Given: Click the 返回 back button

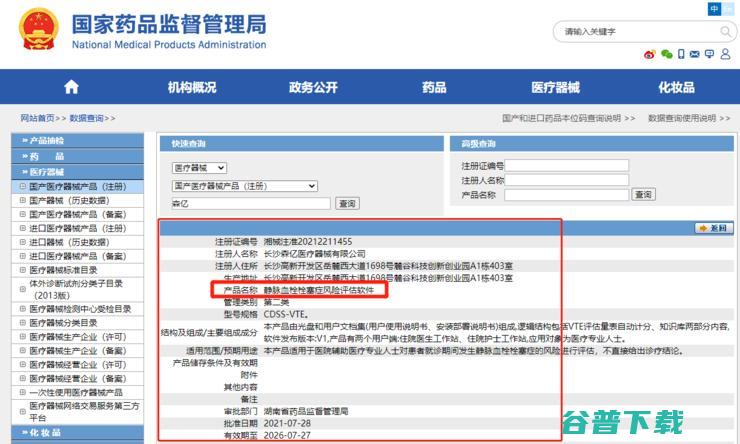Looking at the screenshot, I should [714, 228].
